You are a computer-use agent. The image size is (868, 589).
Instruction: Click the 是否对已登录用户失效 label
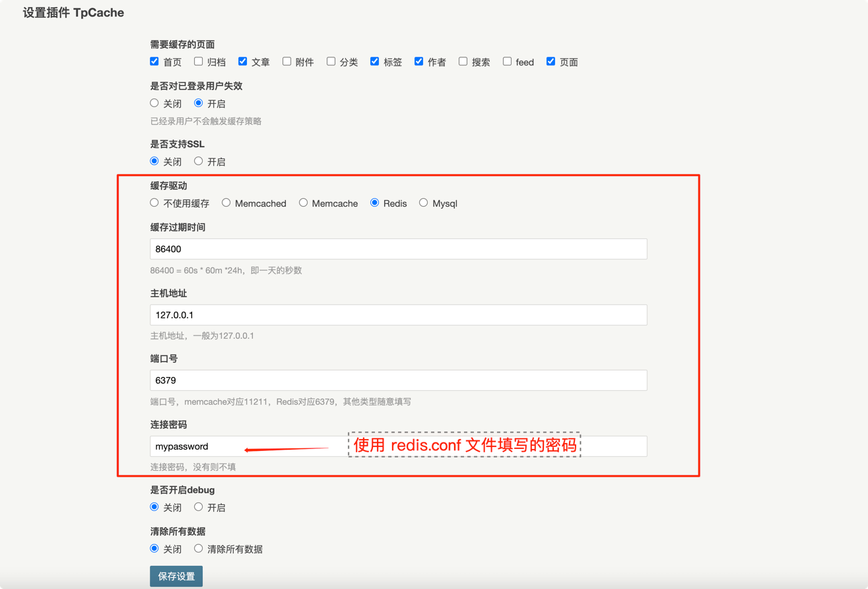click(x=196, y=86)
